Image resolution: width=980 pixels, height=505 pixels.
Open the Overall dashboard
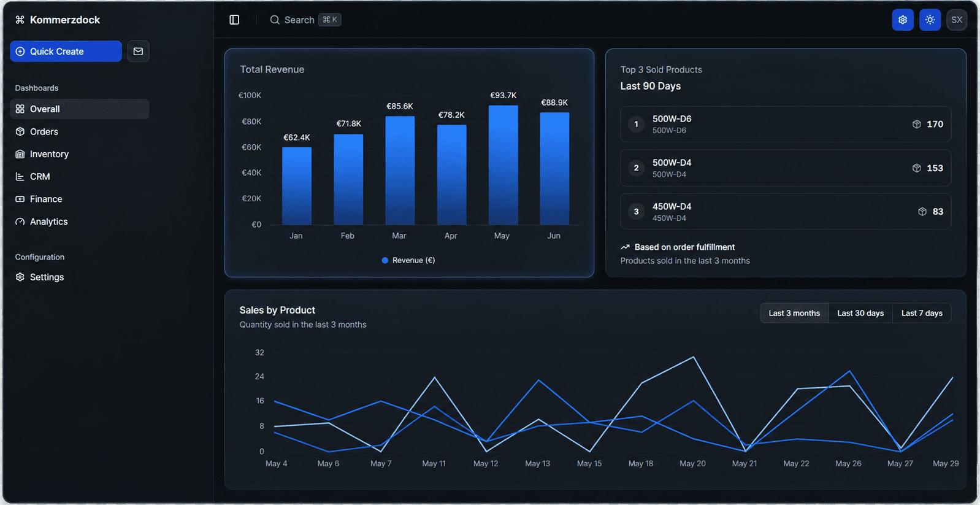(79, 109)
